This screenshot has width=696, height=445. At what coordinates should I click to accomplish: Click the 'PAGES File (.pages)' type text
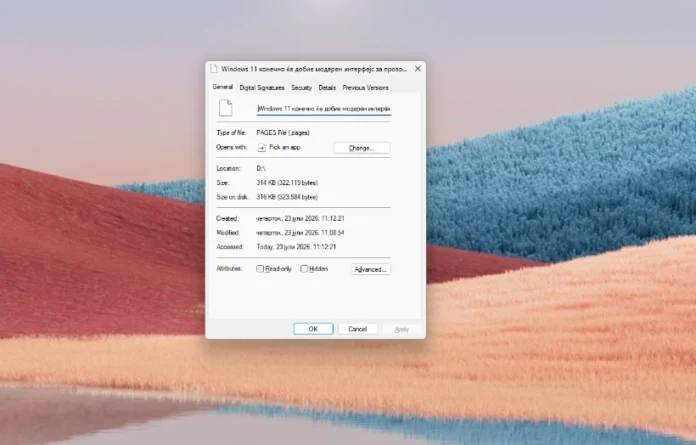coord(283,133)
